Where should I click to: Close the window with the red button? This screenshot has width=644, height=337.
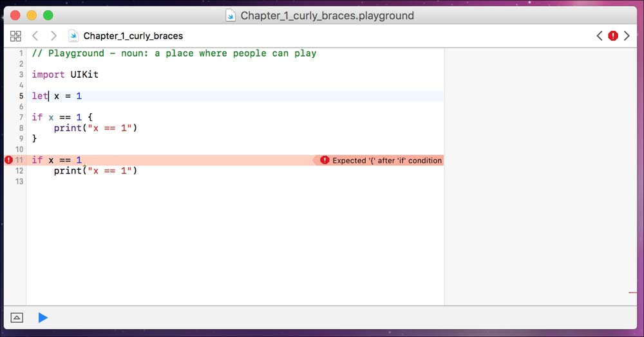(15, 15)
